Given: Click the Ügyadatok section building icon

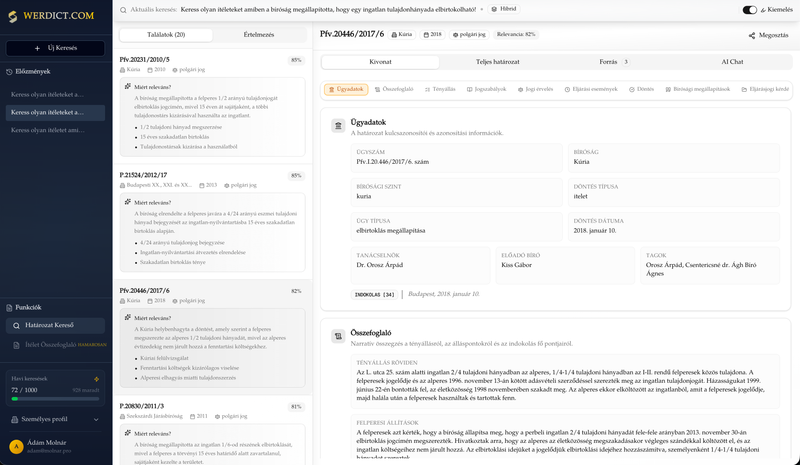Looking at the screenshot, I should [338, 126].
